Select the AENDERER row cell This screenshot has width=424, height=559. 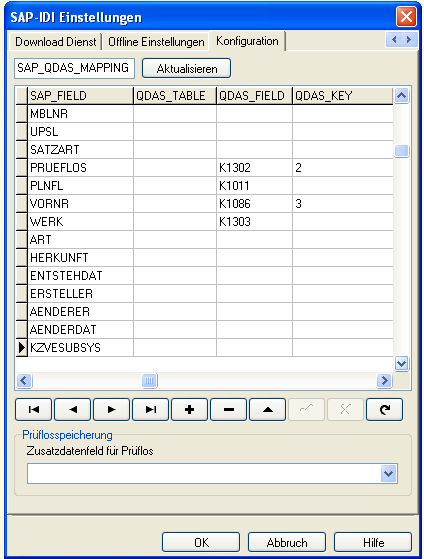80,312
